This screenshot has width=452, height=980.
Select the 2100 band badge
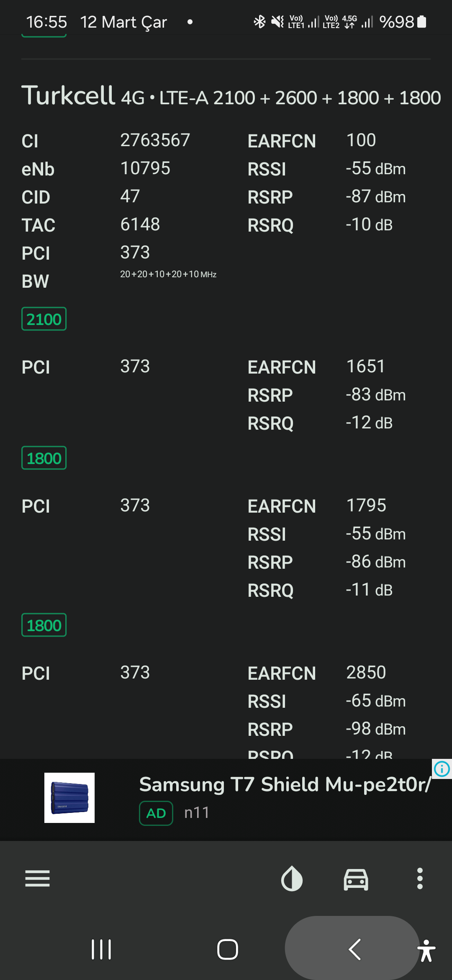pos(44,319)
